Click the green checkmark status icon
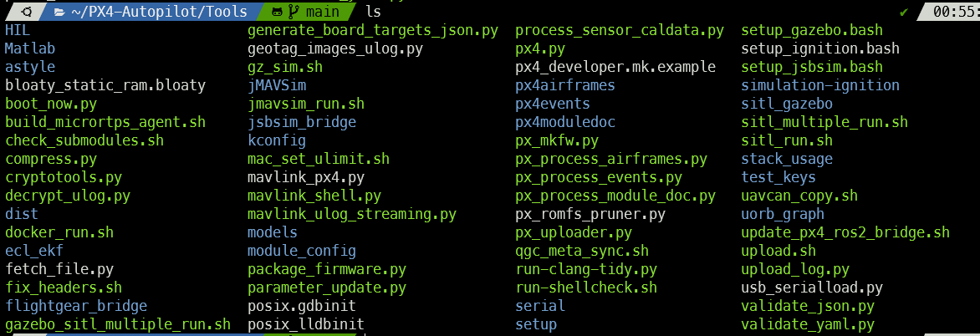Image resolution: width=980 pixels, height=336 pixels. click(904, 12)
